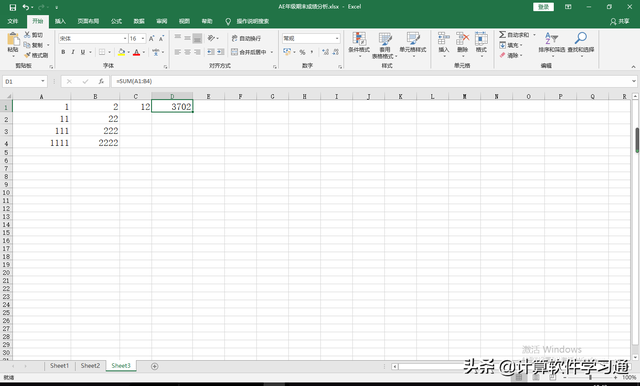The width and height of the screenshot is (640, 386).
Task: Open the font size dropdown showing 16
Action: coord(143,38)
